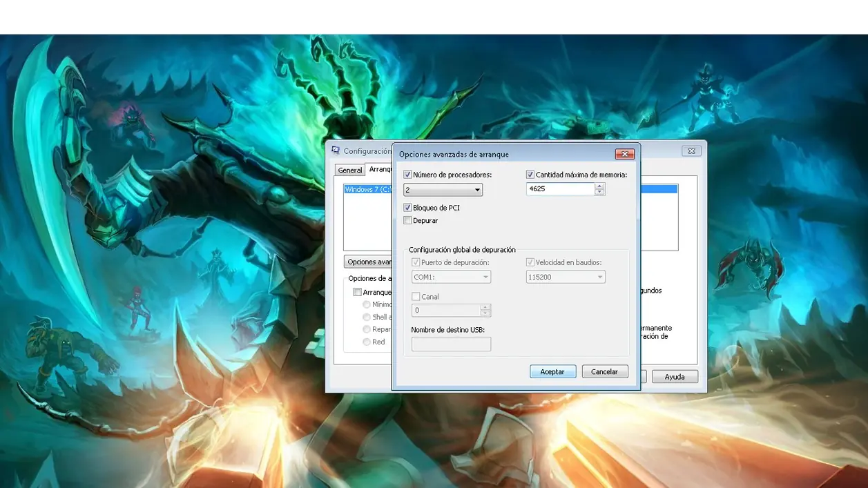This screenshot has width=868, height=488.
Task: Click the Canal spinner up arrow
Action: [x=485, y=308]
